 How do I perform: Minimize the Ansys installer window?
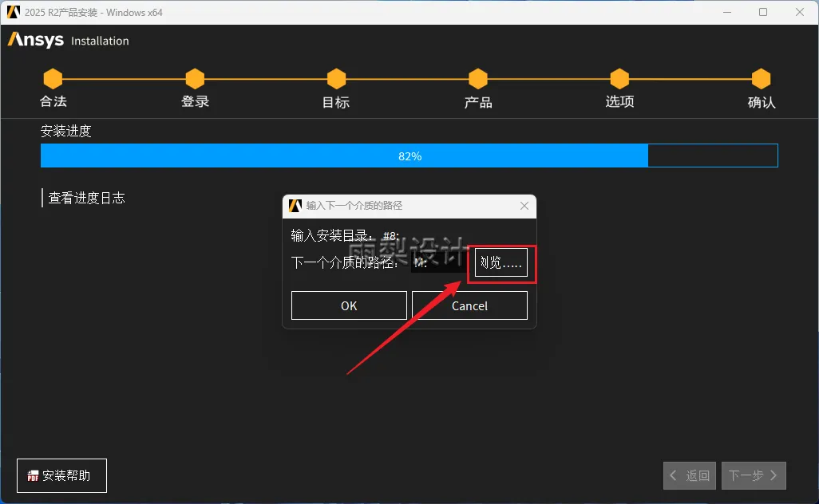pyautogui.click(x=727, y=12)
